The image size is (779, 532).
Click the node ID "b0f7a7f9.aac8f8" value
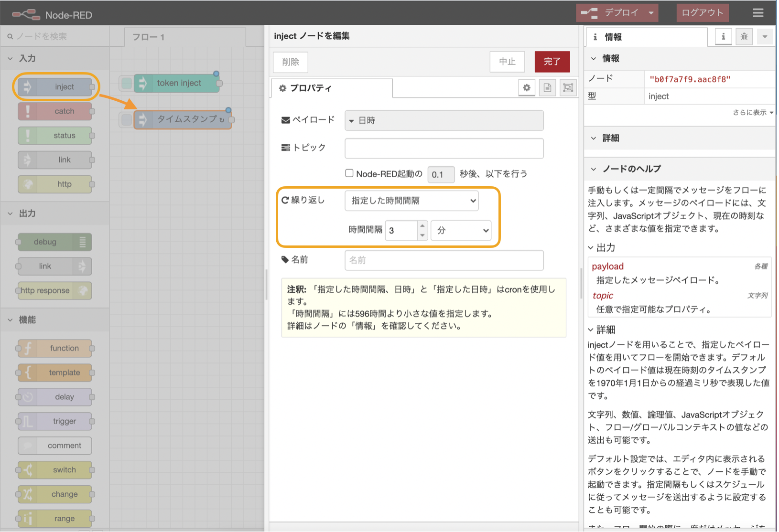pos(690,79)
